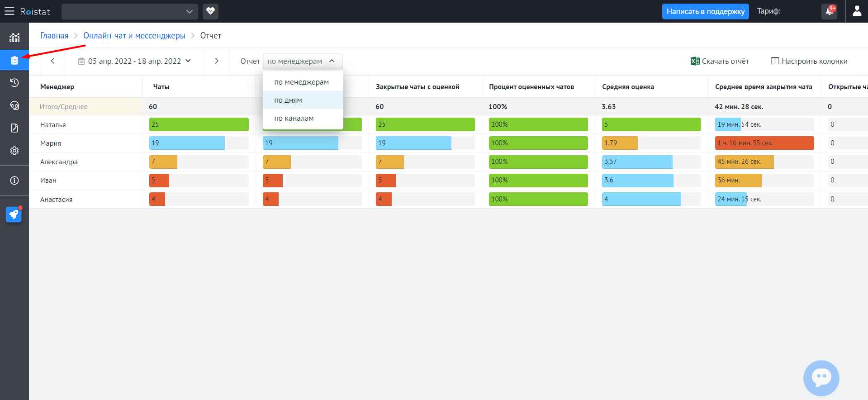Image resolution: width=868 pixels, height=400 pixels.
Task: Open the user profile icon
Action: coord(857,11)
